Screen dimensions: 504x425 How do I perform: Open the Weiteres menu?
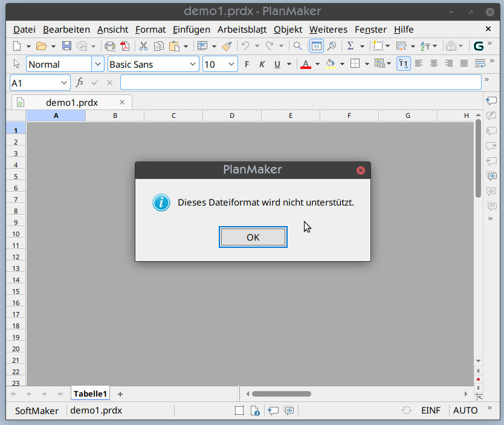(328, 30)
